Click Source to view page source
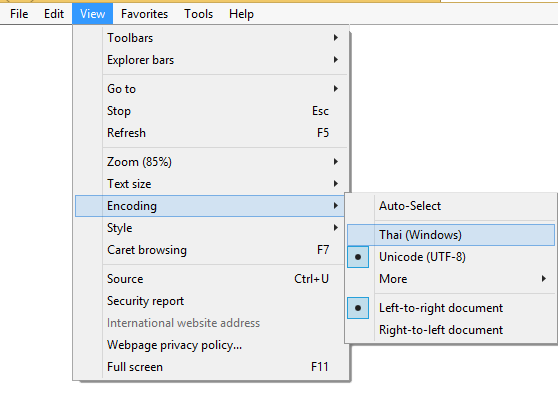The width and height of the screenshot is (558, 419). (x=210, y=279)
